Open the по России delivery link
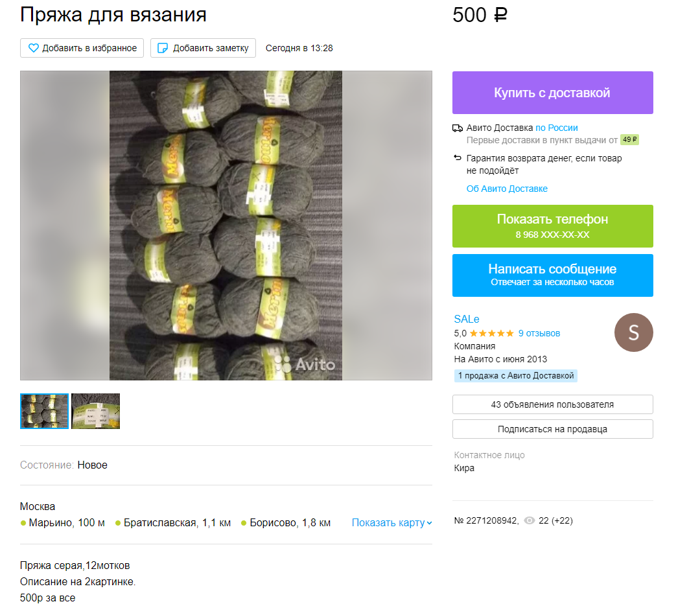 pyautogui.click(x=556, y=128)
